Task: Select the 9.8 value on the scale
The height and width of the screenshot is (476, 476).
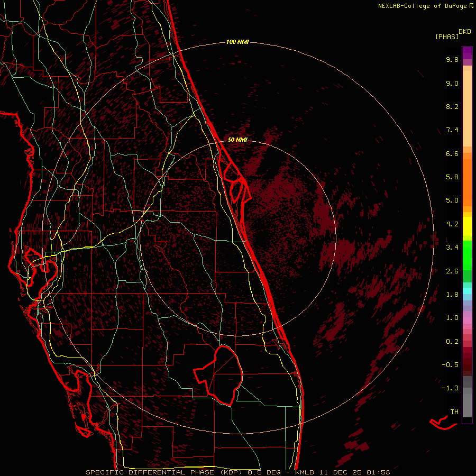Action: [452, 59]
